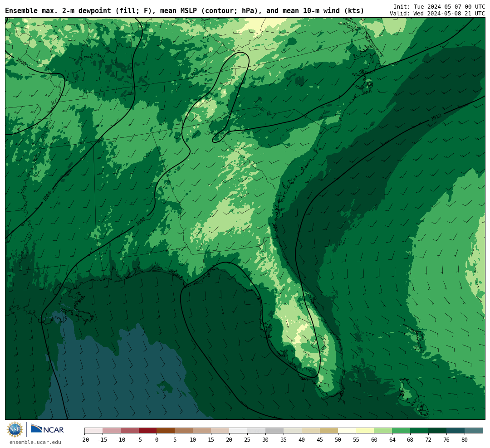Click the colorbar swatch right of 80

(x=474, y=431)
